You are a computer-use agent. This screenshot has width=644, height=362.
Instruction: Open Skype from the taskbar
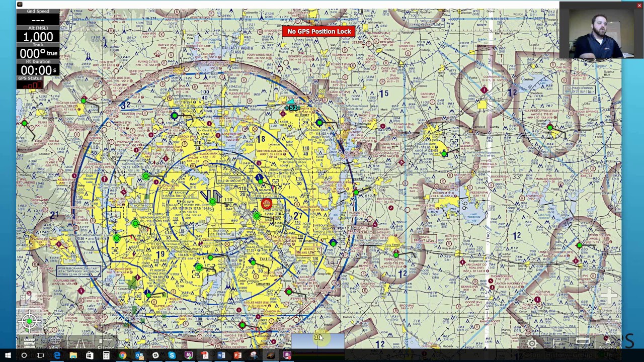coord(172,356)
